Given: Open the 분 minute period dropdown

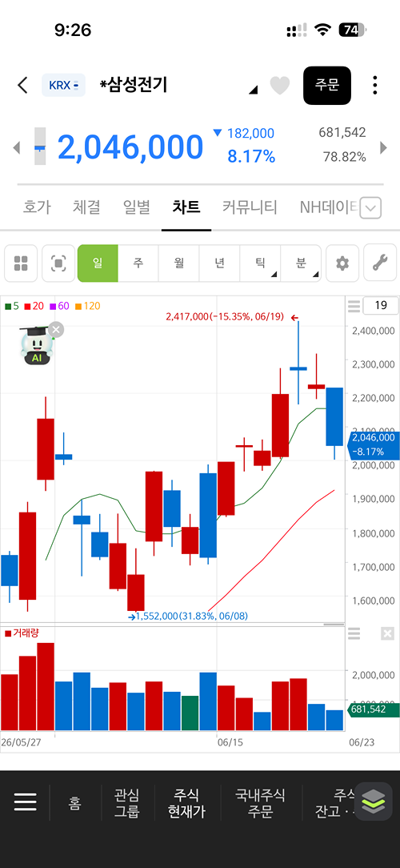Looking at the screenshot, I should tap(301, 263).
